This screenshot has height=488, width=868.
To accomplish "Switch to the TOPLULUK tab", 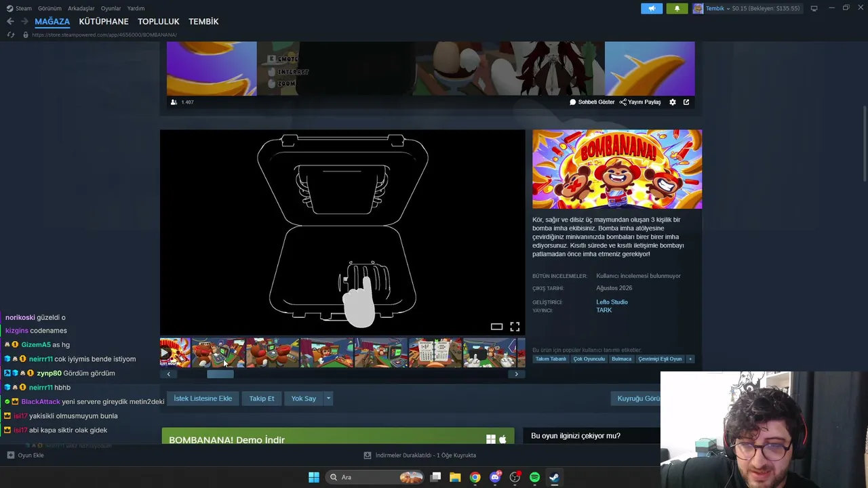I will tap(159, 22).
